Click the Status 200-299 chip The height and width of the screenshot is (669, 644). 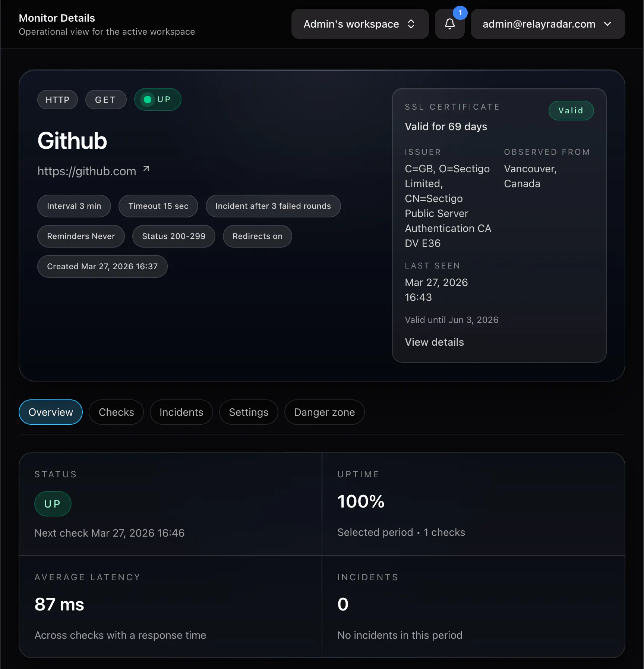(x=174, y=236)
